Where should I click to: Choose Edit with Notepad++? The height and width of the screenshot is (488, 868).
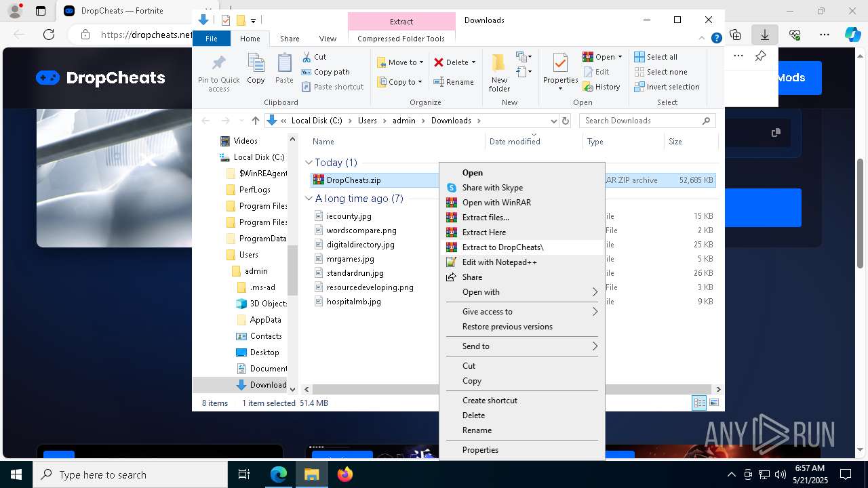[x=522, y=262]
